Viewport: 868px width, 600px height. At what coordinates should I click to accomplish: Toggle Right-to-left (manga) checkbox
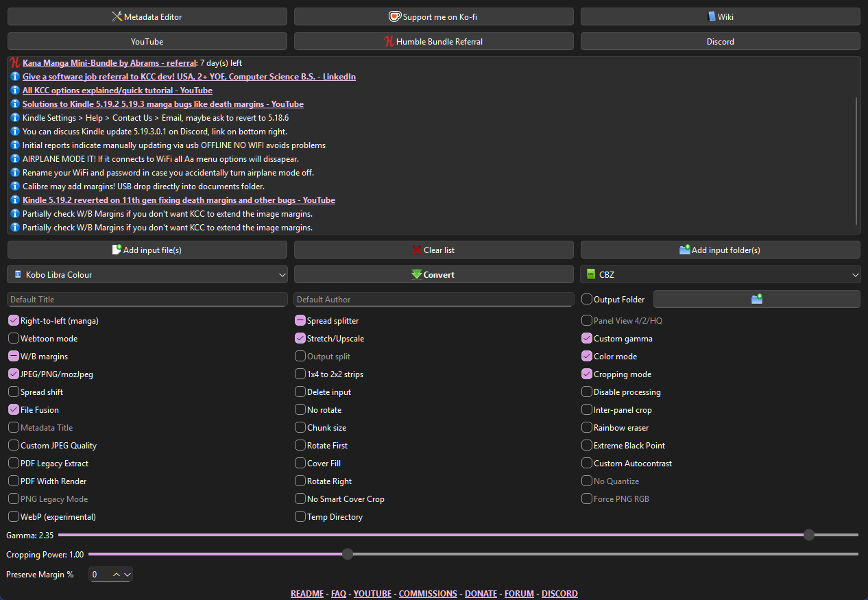click(14, 320)
